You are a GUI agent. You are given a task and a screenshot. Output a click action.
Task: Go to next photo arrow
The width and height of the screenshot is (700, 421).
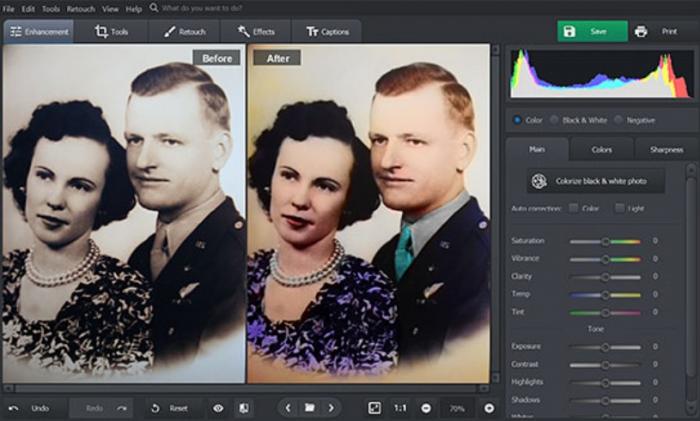click(x=331, y=408)
